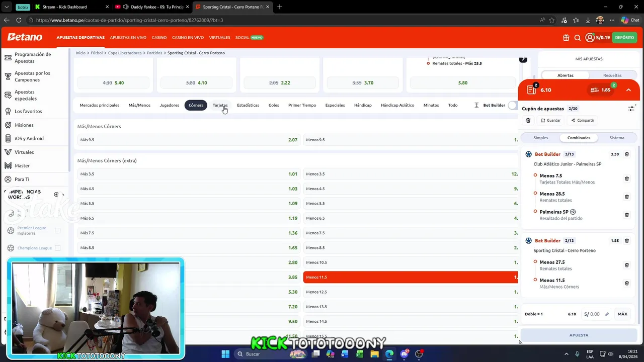The width and height of the screenshot is (644, 362).
Task: Open the Primer Tiempo tab
Action: click(x=302, y=105)
